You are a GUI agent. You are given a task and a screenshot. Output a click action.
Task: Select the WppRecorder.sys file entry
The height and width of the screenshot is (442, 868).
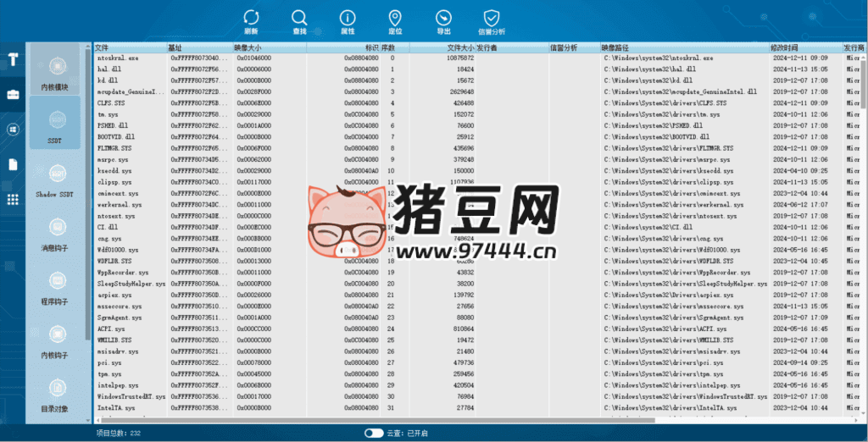(123, 273)
